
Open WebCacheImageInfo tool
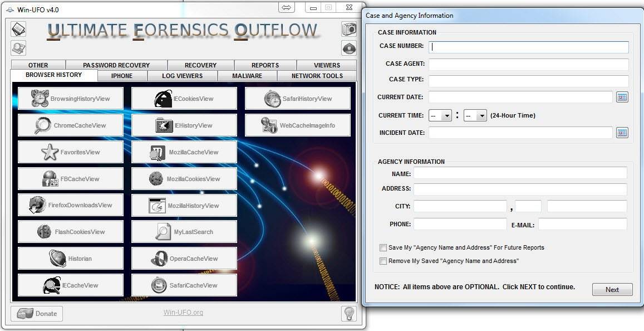point(298,125)
